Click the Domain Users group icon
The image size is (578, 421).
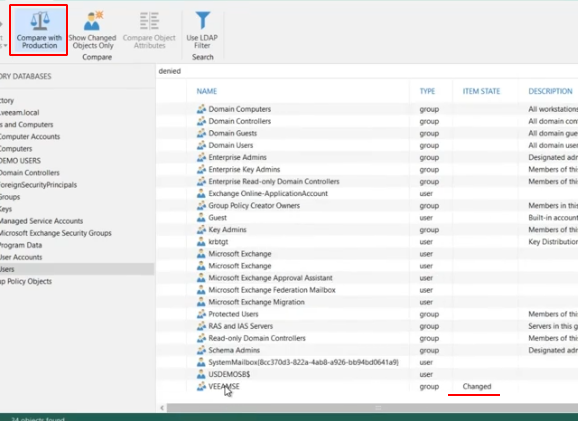pos(201,145)
